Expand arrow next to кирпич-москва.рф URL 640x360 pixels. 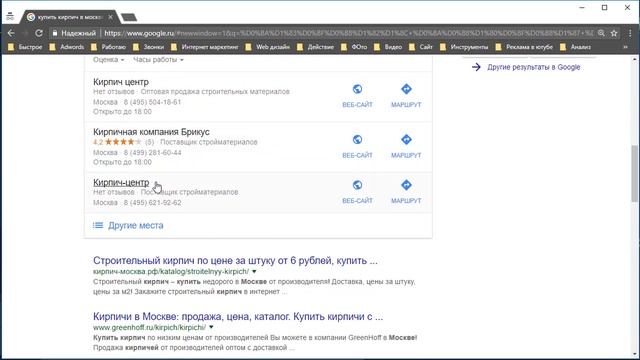254,271
